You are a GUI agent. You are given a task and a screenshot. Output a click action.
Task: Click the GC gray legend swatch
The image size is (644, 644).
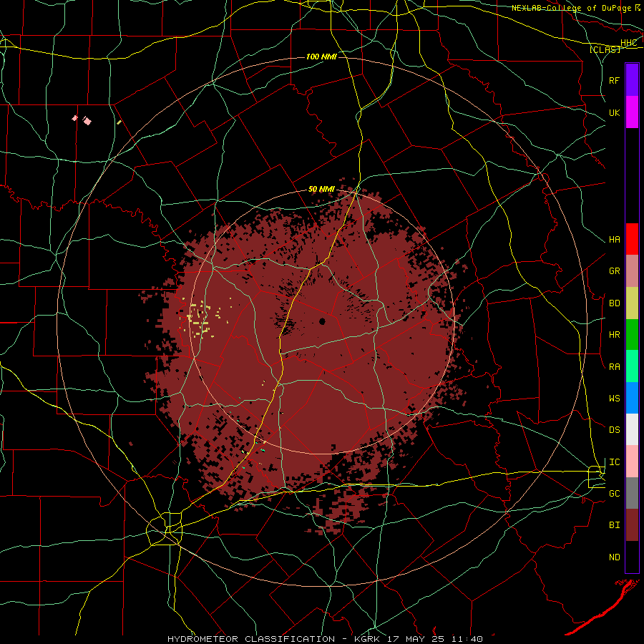632,493
